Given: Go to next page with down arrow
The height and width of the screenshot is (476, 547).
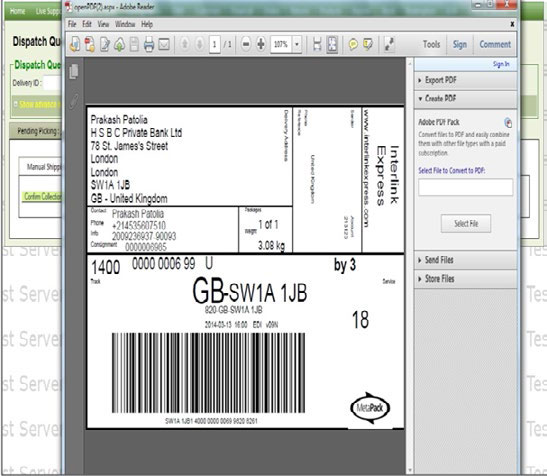Looking at the screenshot, I should pos(200,44).
